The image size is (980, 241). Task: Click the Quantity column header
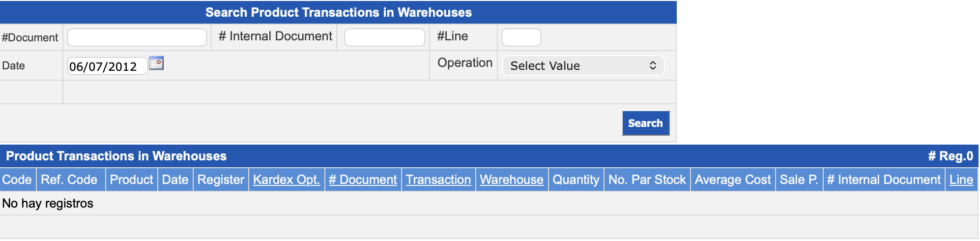pos(576,180)
